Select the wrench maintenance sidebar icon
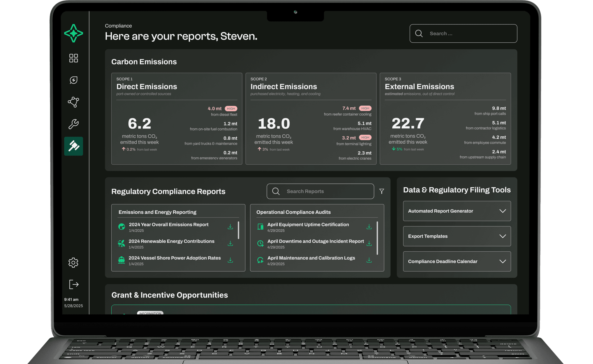The image size is (593, 364). (74, 124)
